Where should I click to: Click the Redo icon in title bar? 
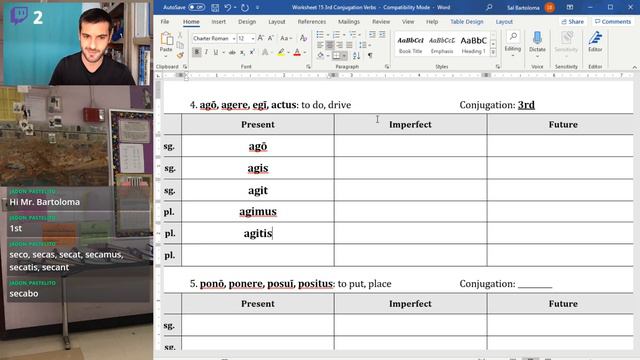(245, 7)
